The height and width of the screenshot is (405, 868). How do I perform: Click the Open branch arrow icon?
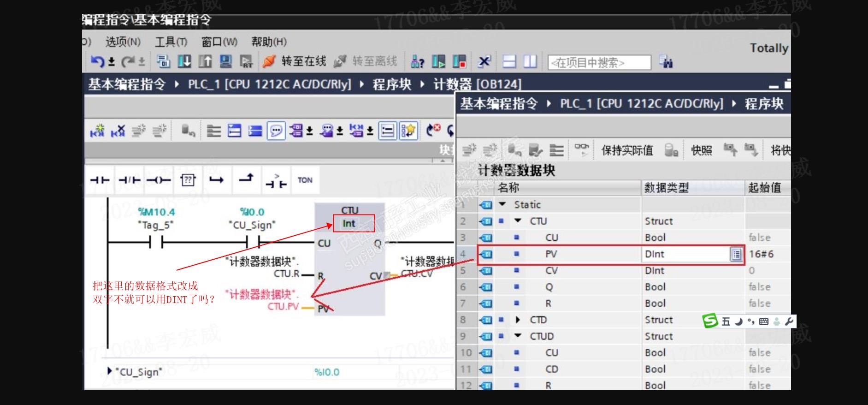pos(216,180)
